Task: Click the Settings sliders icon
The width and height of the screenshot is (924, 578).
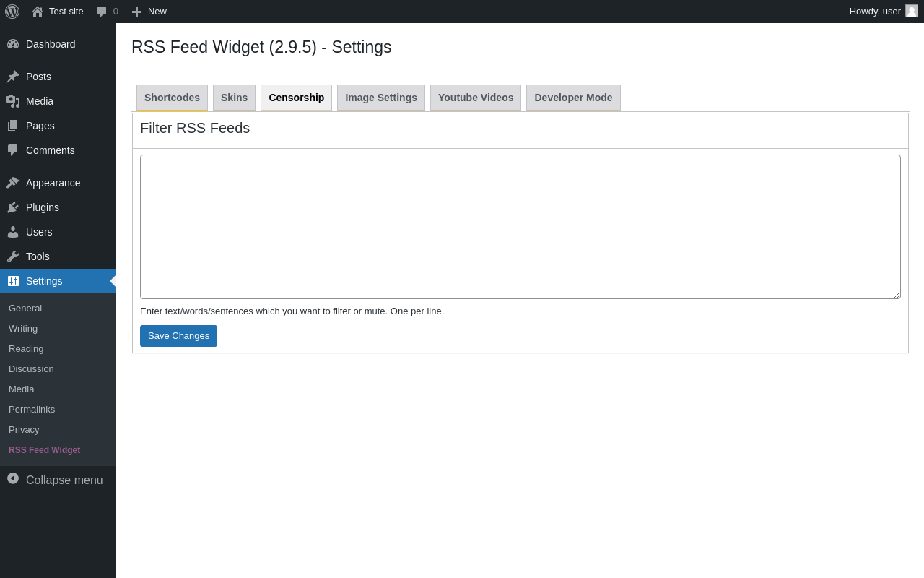Action: [x=13, y=281]
